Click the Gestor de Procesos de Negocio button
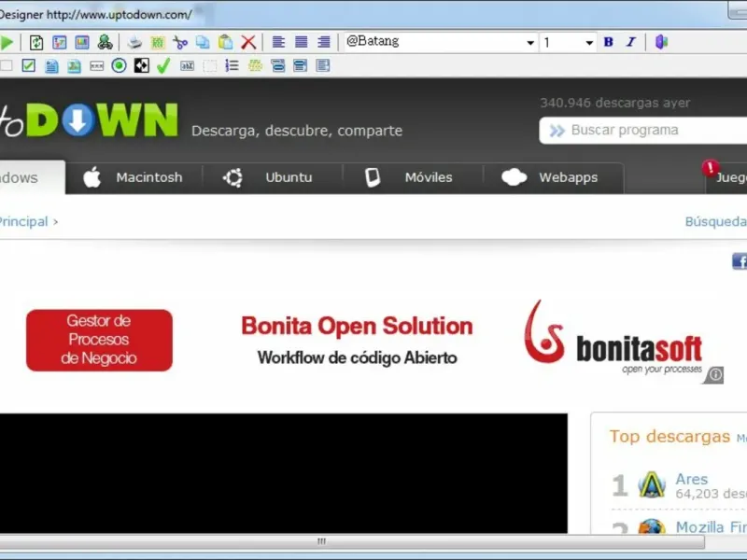The width and height of the screenshot is (747, 560). point(99,340)
